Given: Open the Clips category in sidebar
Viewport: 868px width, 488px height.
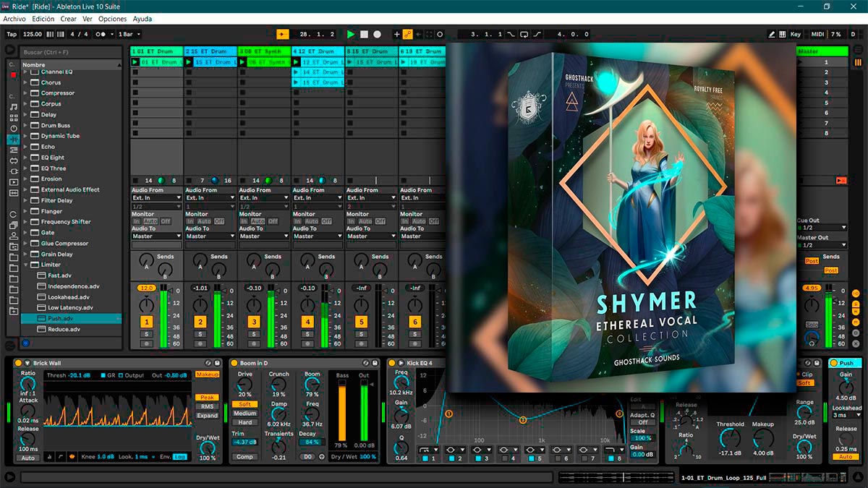Looking at the screenshot, I should [x=13, y=182].
